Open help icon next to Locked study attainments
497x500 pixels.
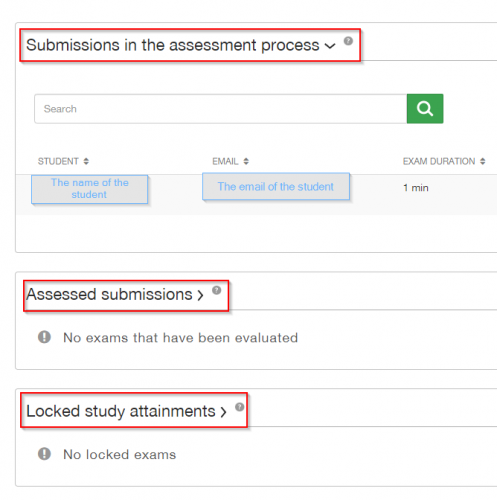click(x=240, y=407)
